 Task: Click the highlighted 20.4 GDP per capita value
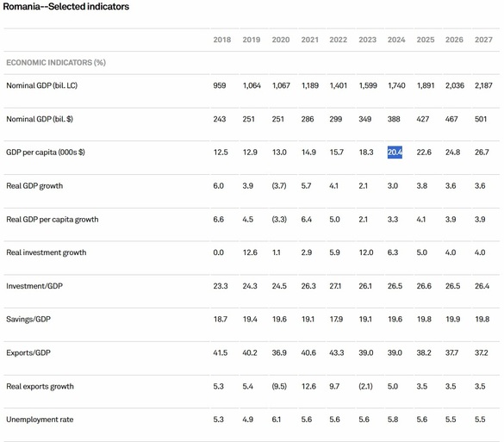click(x=395, y=152)
